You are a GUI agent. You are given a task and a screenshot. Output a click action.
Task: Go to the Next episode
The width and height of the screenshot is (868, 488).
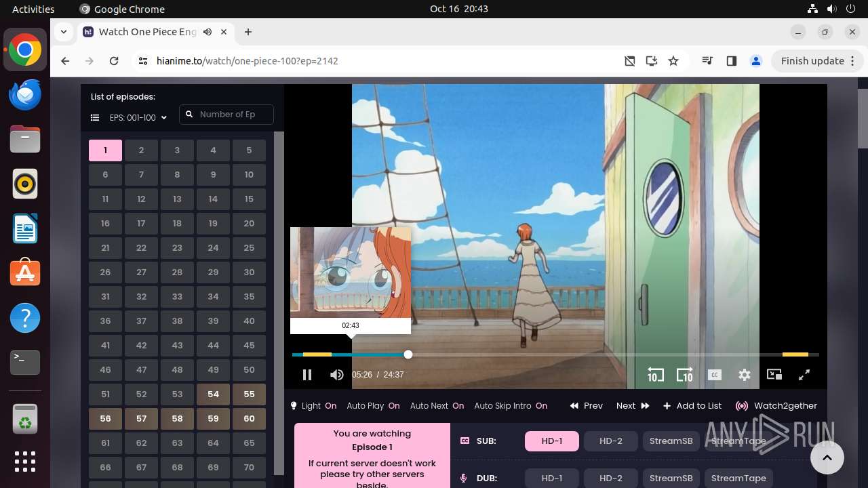tap(633, 406)
